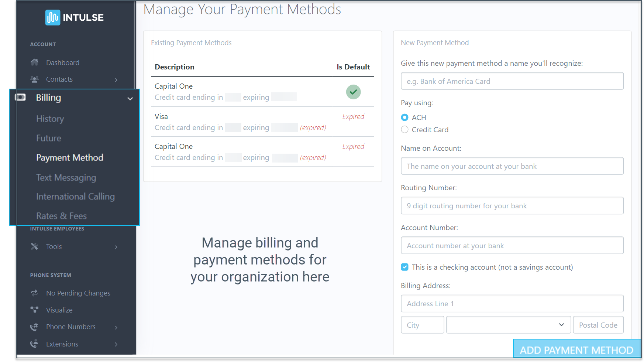The height and width of the screenshot is (362, 644).
Task: Select the default Capital One payment row
Action: pos(262,92)
